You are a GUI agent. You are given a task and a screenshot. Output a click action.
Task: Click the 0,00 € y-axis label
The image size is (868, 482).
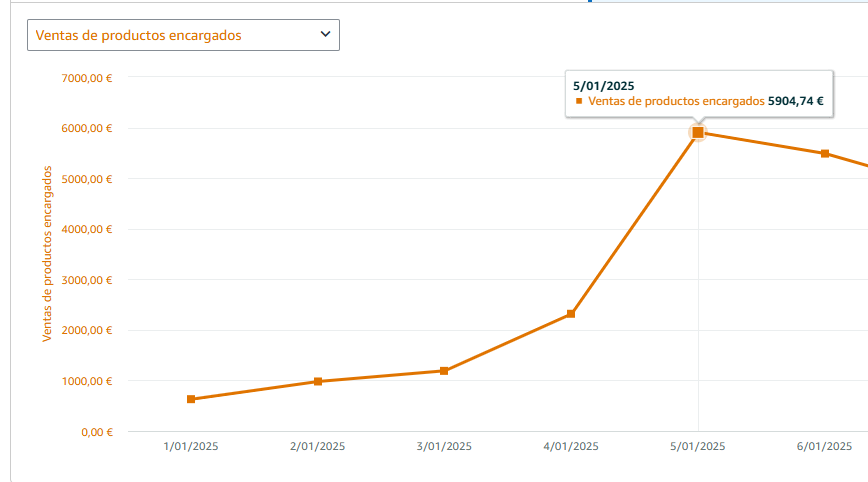(95, 432)
